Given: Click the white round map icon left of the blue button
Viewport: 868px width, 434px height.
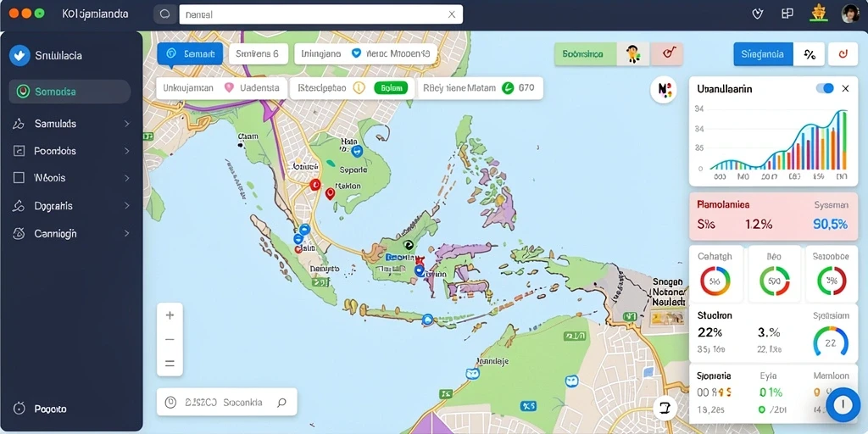Looking at the screenshot, I should pos(665,409).
